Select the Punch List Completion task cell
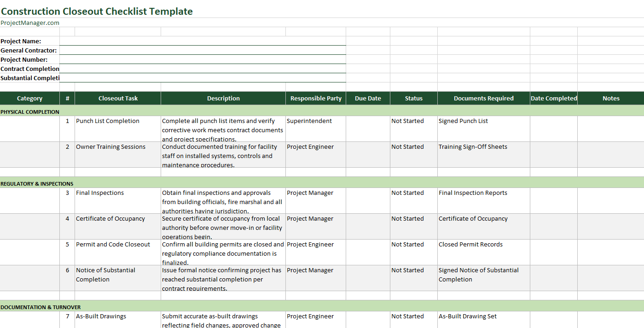Viewport: 644px width, 328px height. (x=118, y=129)
